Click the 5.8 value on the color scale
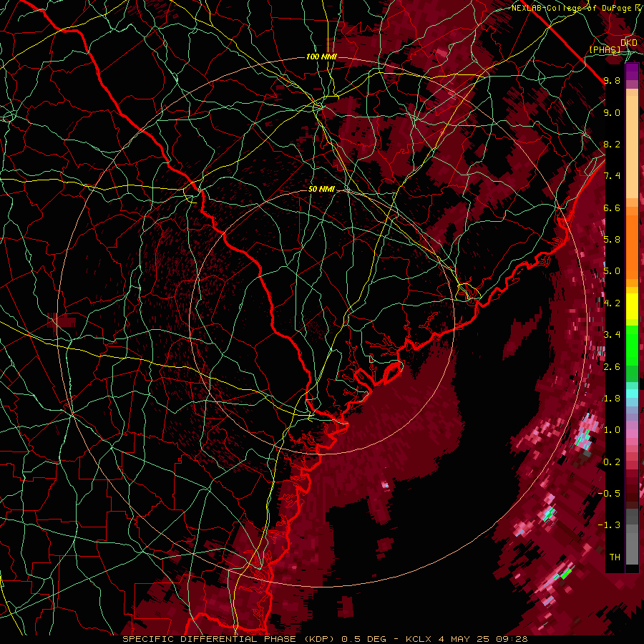This screenshot has width=644, height=644. [612, 240]
